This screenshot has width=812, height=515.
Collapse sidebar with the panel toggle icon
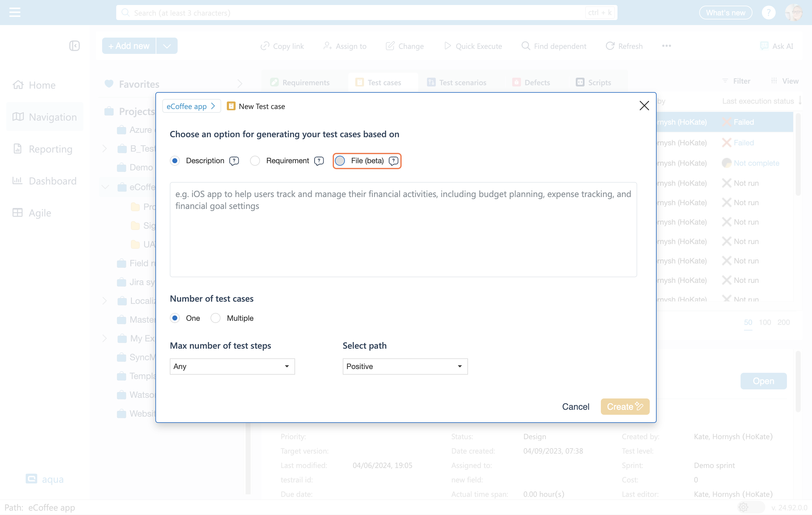click(74, 46)
